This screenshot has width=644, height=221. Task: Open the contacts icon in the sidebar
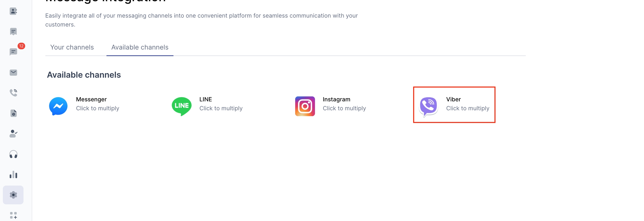point(13,11)
